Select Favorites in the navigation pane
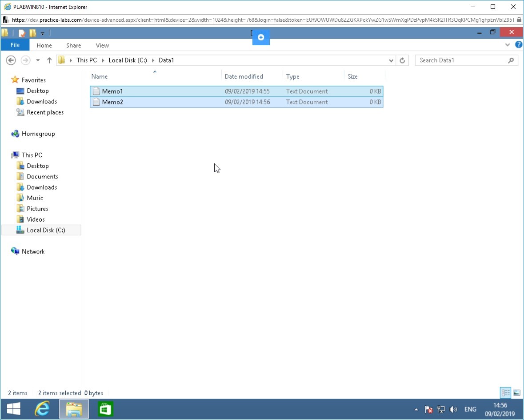The height and width of the screenshot is (420, 524). [x=33, y=80]
